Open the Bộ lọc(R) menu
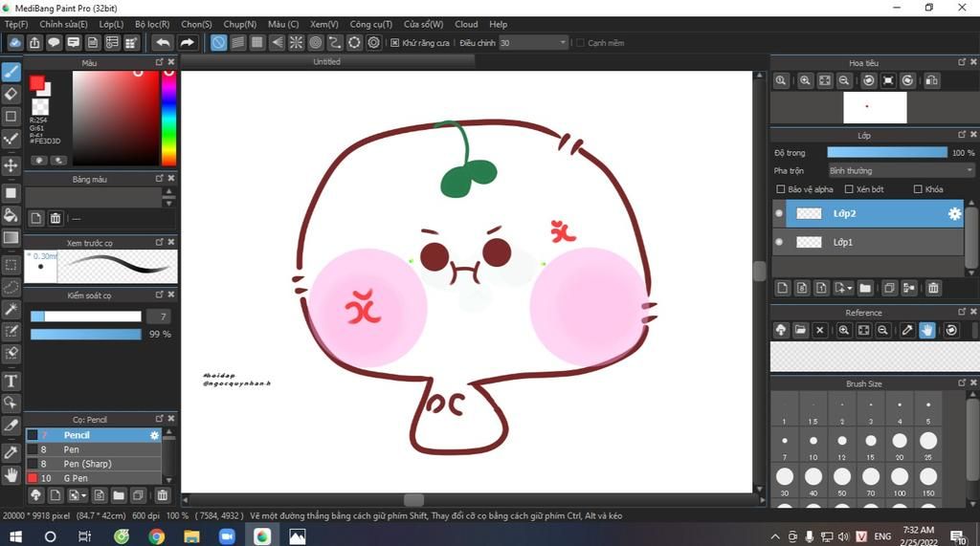980x546 pixels. pos(152,24)
